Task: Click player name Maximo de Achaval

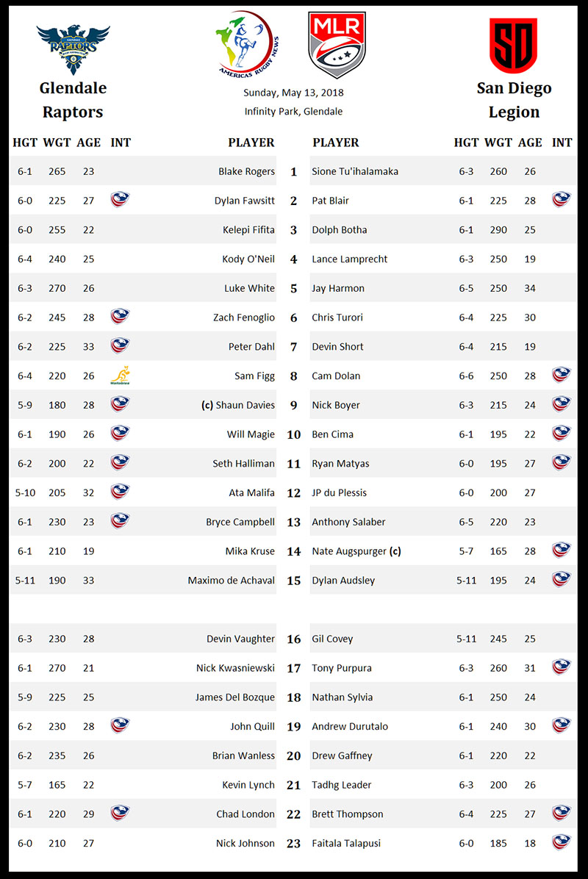Action: tap(231, 581)
